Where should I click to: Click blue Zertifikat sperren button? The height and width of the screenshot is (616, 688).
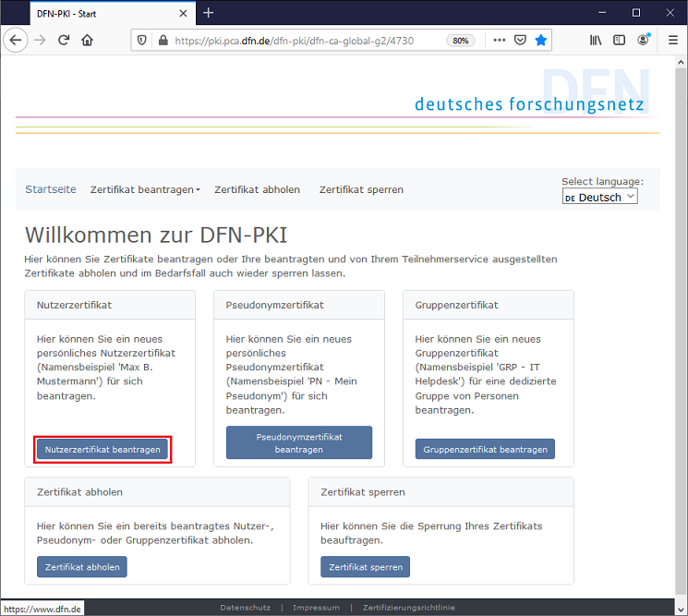point(366,567)
